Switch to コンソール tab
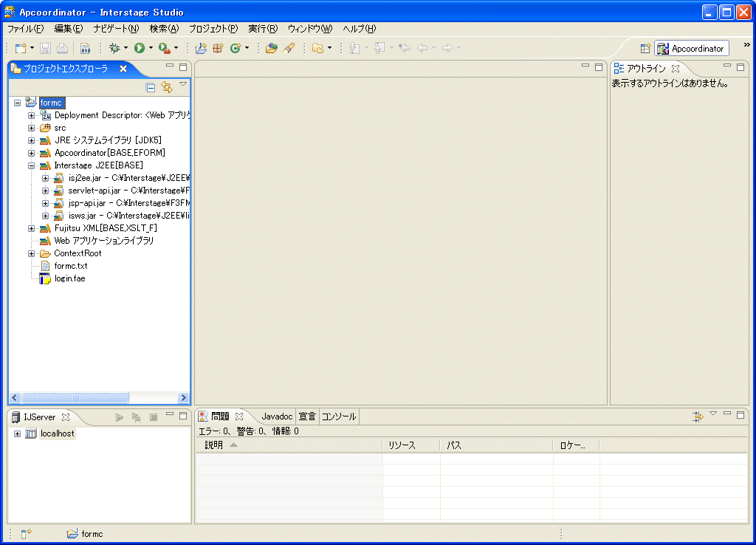This screenshot has width=756, height=545. [339, 417]
